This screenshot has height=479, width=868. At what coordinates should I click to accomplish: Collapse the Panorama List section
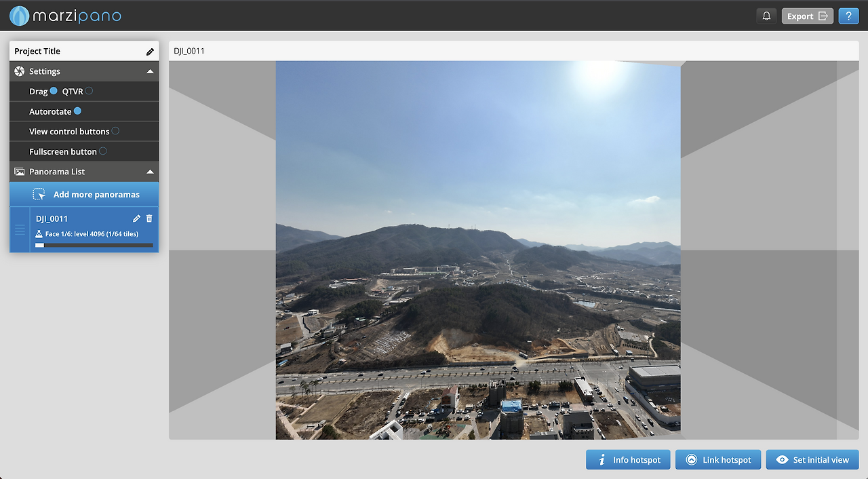pos(150,171)
